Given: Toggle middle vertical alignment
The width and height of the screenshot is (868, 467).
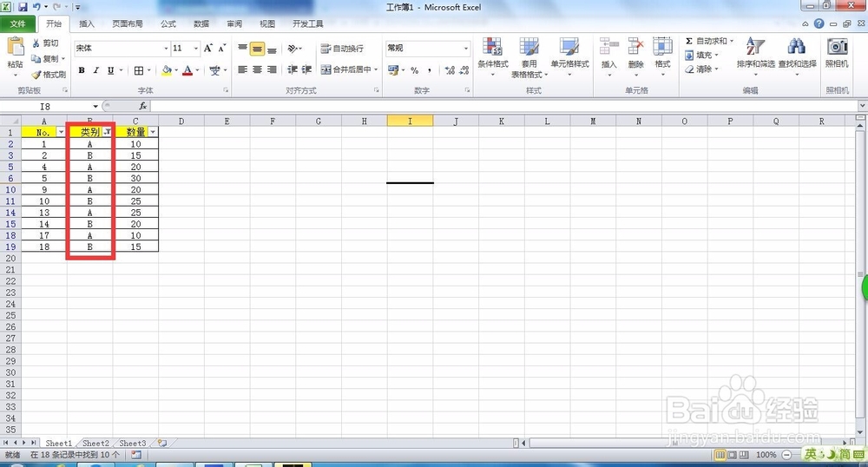Looking at the screenshot, I should pos(257,49).
